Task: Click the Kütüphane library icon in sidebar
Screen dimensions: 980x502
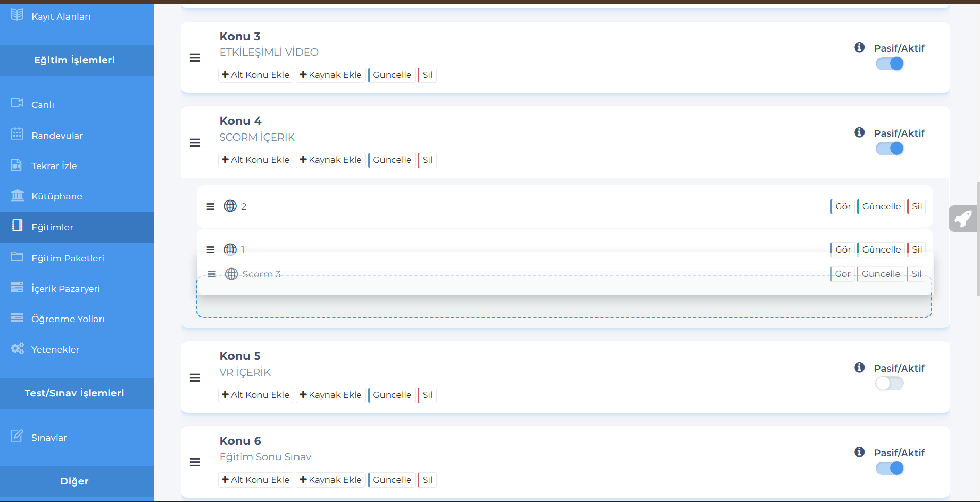Action: pos(17,196)
